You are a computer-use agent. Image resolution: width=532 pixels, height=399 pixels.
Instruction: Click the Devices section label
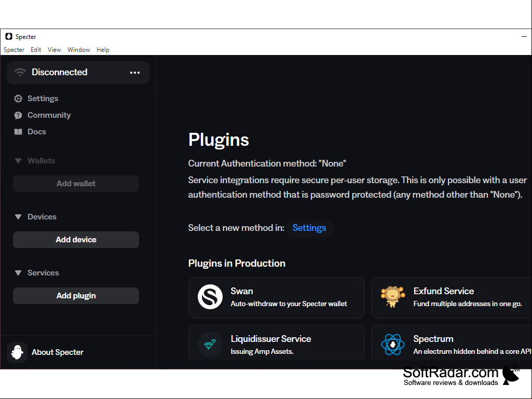click(42, 217)
